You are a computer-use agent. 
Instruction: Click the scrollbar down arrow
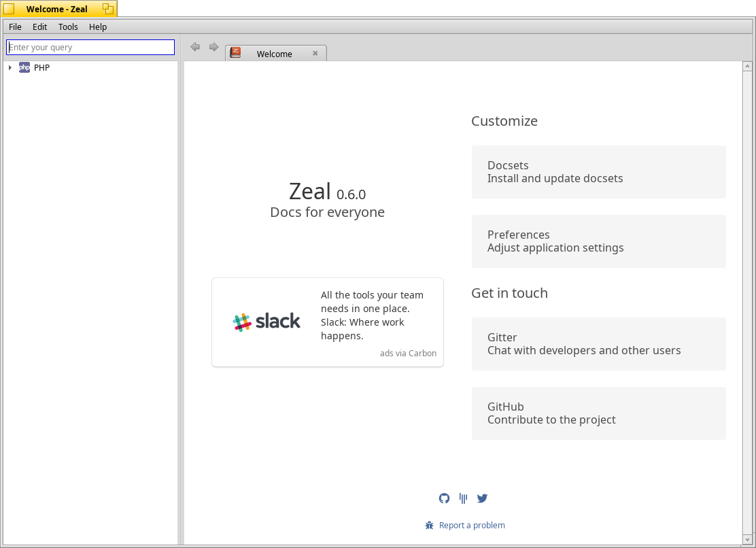coord(747,539)
